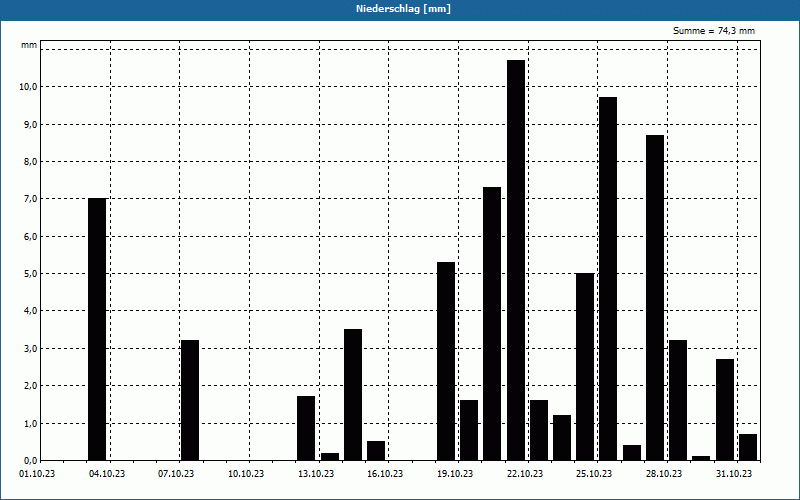Select the 4,0 y-axis value
Viewport: 800px width, 500px height.
click(x=31, y=311)
